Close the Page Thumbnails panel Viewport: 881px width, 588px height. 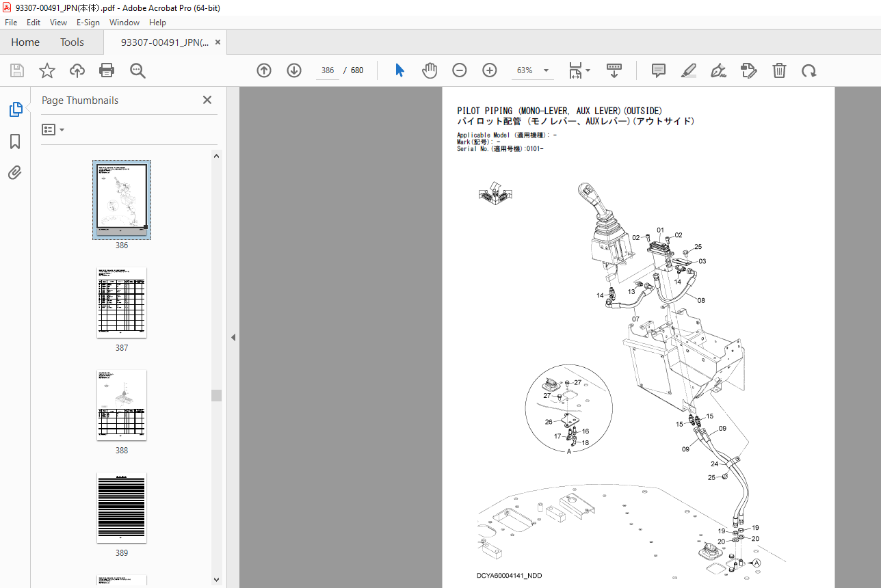207,100
